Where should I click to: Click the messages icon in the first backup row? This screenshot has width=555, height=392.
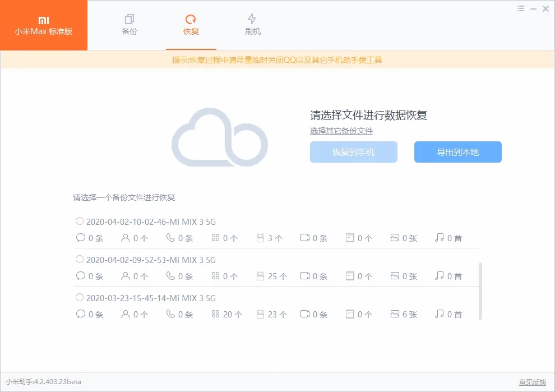coord(80,238)
